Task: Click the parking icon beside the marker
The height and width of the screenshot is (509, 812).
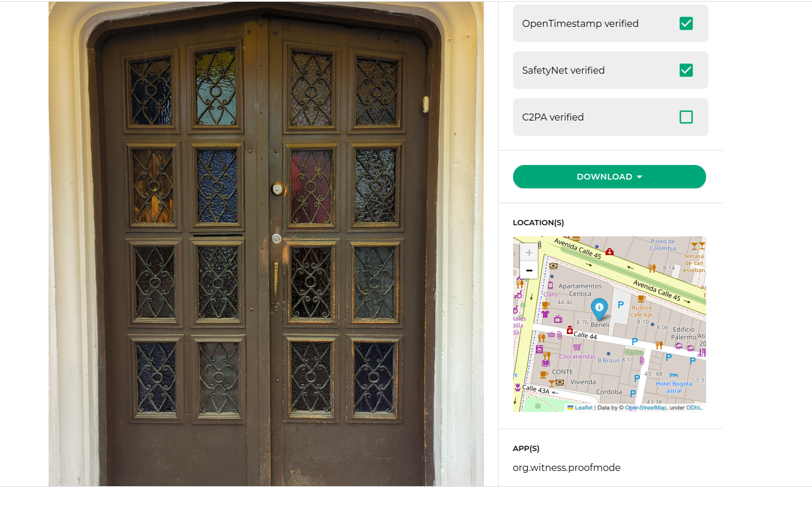Action: [621, 305]
